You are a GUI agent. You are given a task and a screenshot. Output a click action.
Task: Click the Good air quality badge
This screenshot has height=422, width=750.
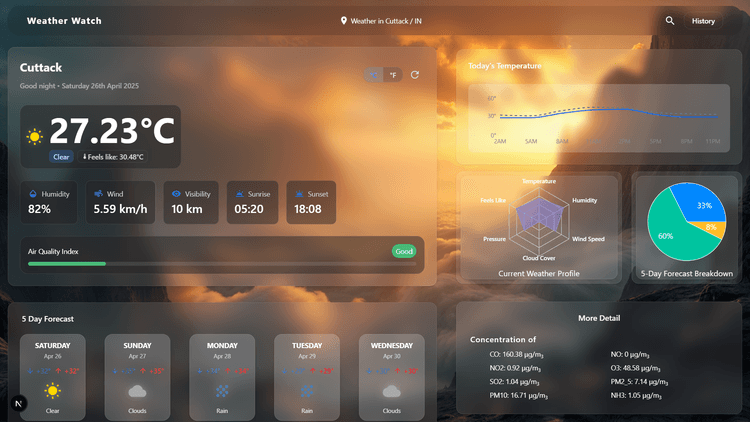pos(403,251)
